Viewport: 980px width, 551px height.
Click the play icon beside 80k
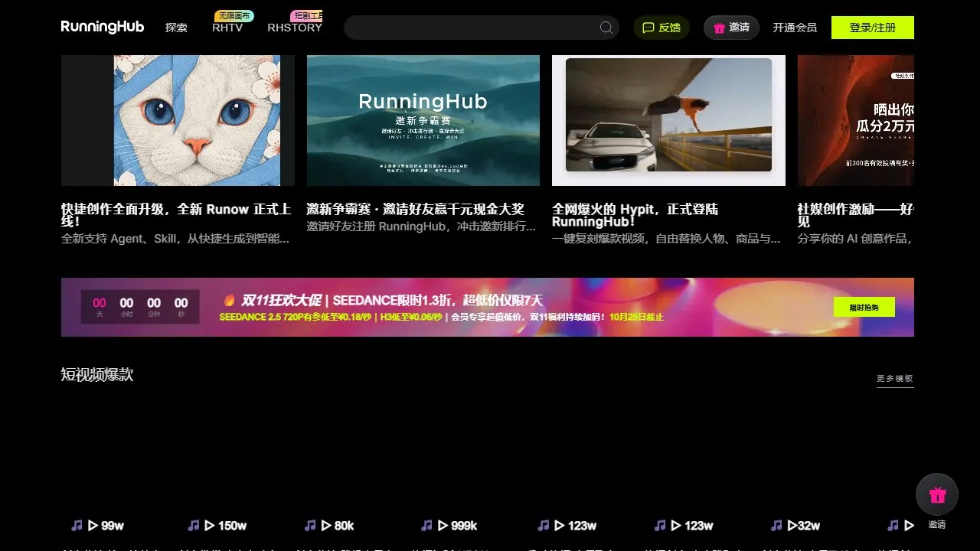click(326, 526)
